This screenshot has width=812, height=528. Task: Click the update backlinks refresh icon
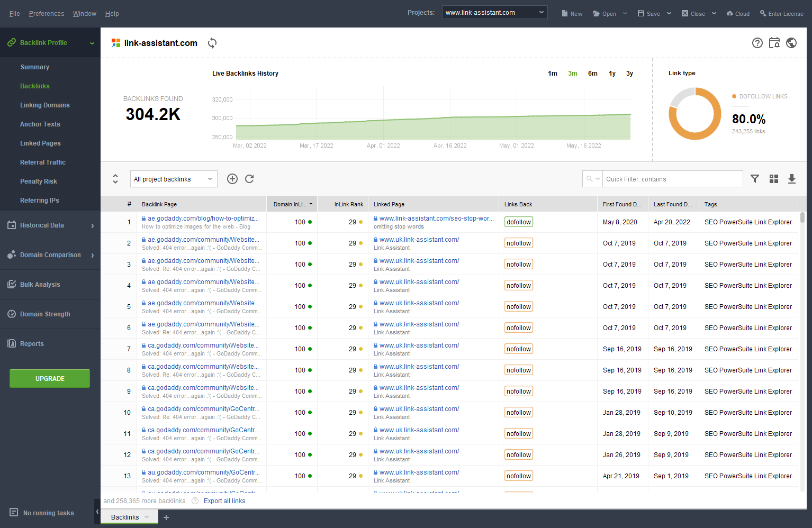pos(249,179)
